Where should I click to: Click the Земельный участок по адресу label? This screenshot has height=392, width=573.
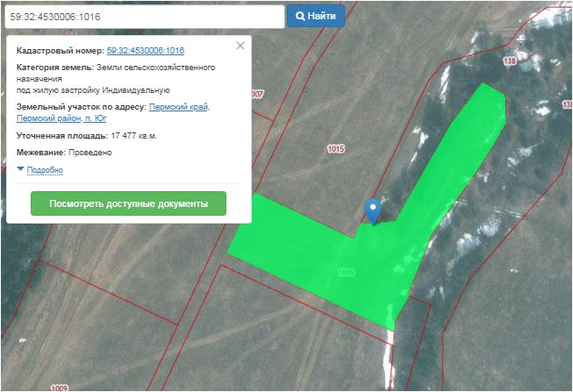(82, 107)
